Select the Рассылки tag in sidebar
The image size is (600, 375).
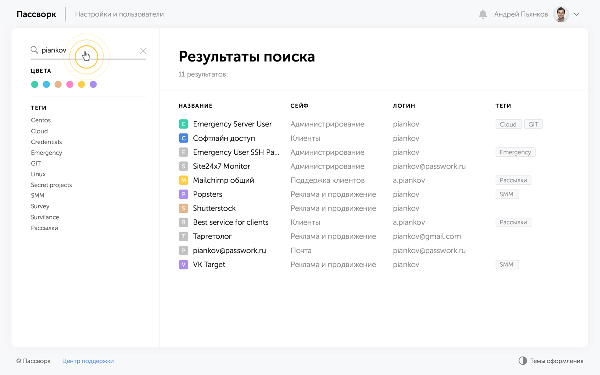point(44,228)
